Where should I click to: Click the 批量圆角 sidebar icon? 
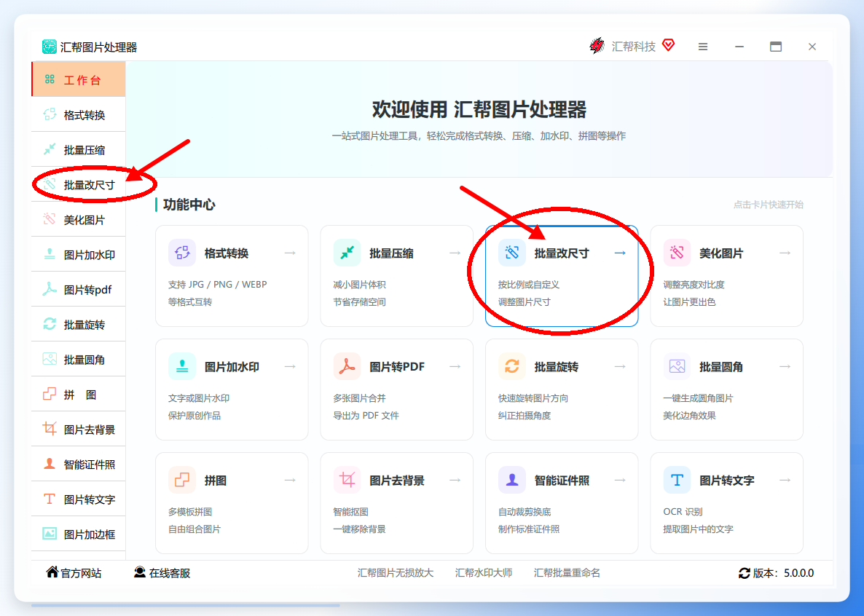click(50, 359)
